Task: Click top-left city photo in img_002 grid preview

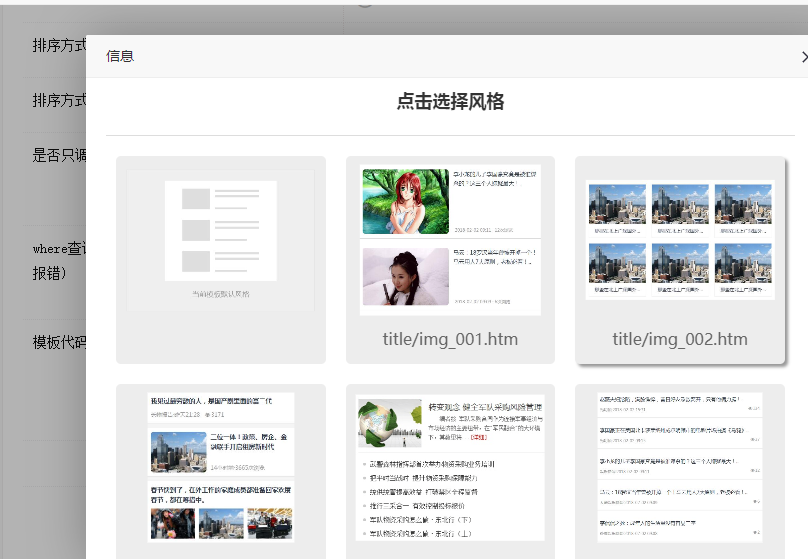Action: click(616, 204)
